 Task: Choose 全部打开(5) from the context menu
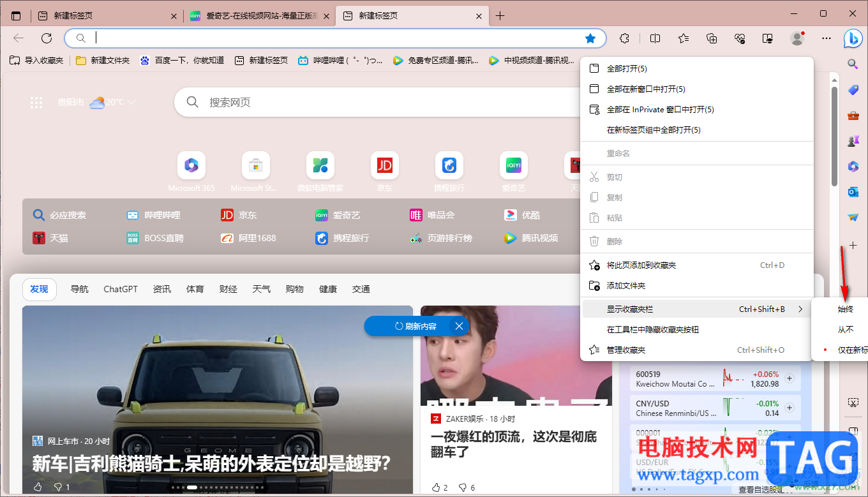pos(697,69)
